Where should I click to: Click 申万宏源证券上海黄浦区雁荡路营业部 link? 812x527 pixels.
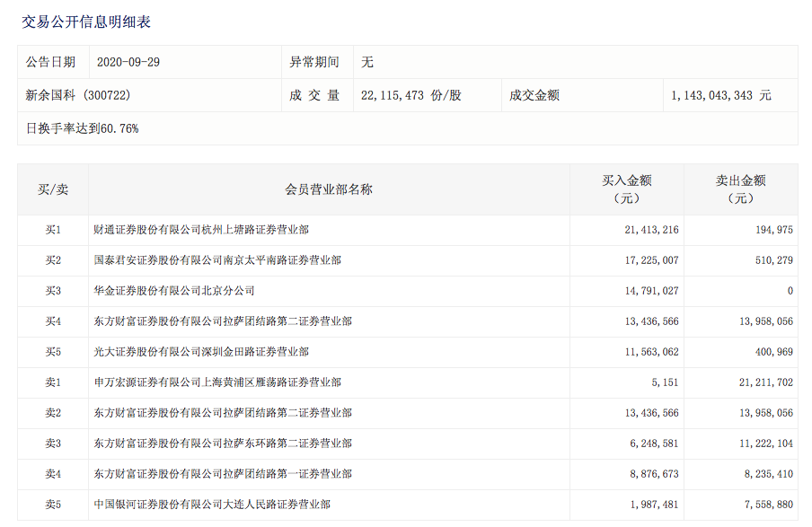click(217, 382)
